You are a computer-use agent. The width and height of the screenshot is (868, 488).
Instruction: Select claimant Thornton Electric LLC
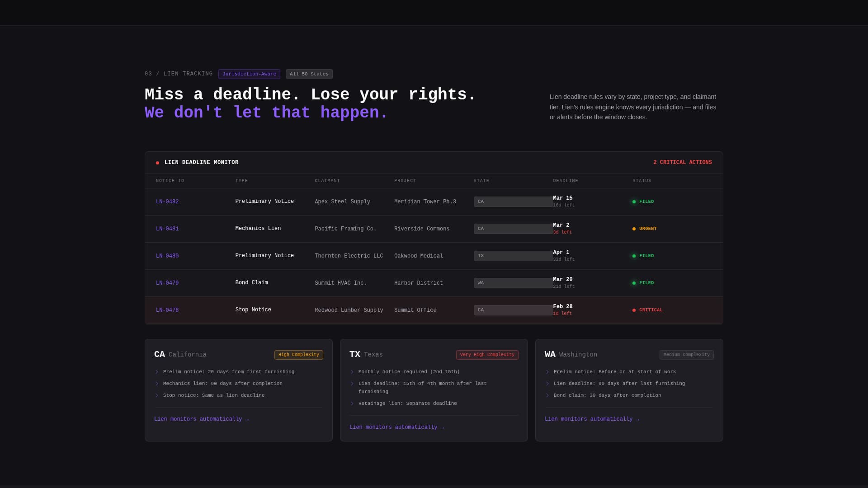tap(349, 256)
